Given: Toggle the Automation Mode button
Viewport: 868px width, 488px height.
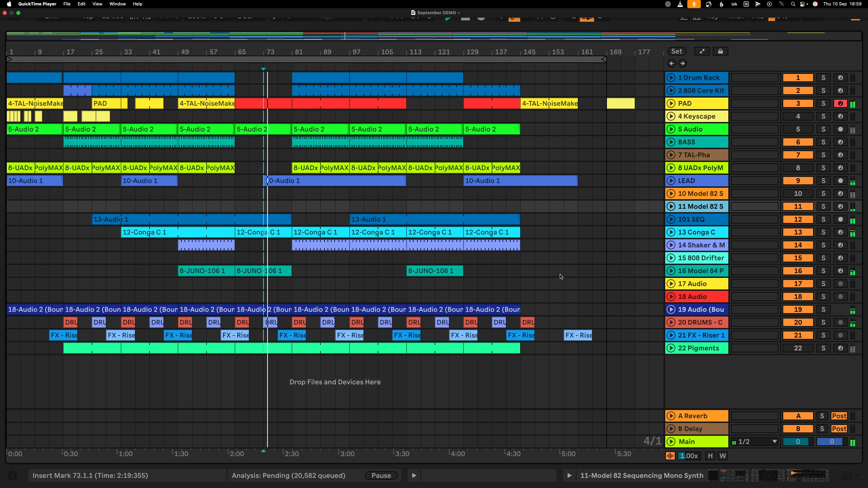Looking at the screenshot, I should (702, 51).
